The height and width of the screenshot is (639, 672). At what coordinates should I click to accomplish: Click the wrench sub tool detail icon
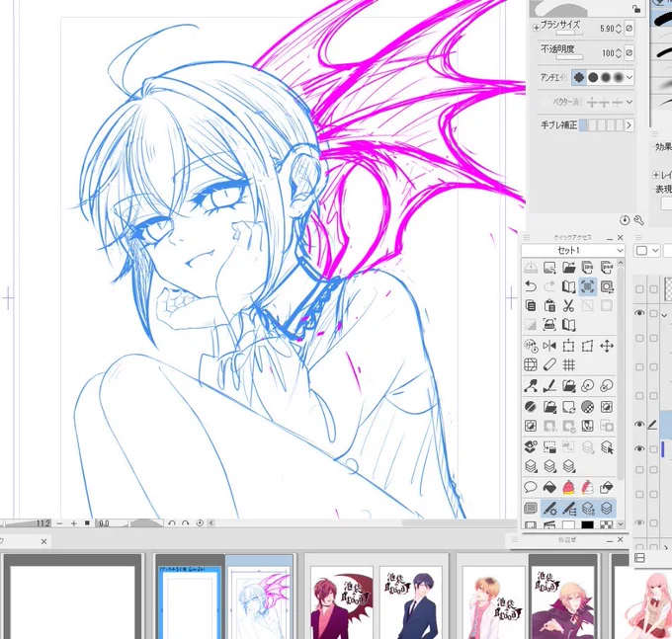(x=638, y=220)
